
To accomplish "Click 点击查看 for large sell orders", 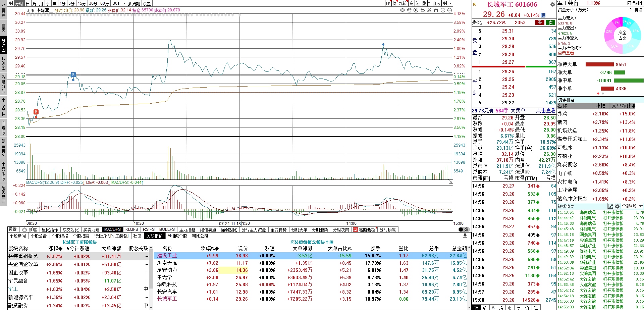I will (546, 110).
